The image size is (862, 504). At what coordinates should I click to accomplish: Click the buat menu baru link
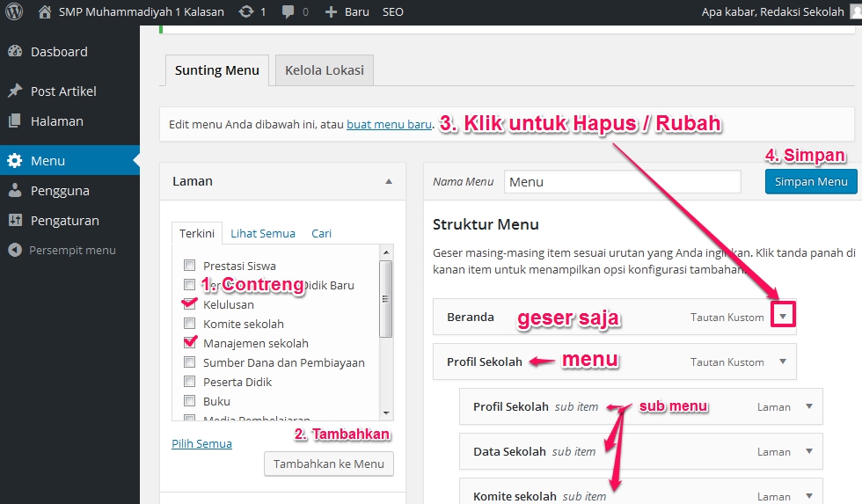pos(389,125)
